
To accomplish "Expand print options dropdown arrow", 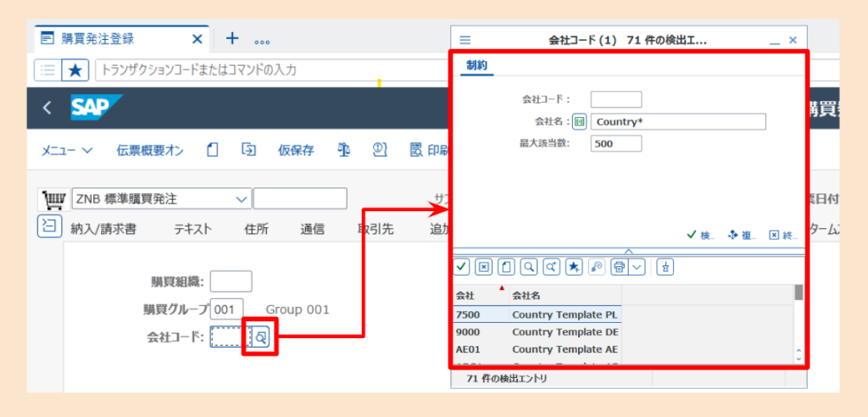I will point(637,267).
